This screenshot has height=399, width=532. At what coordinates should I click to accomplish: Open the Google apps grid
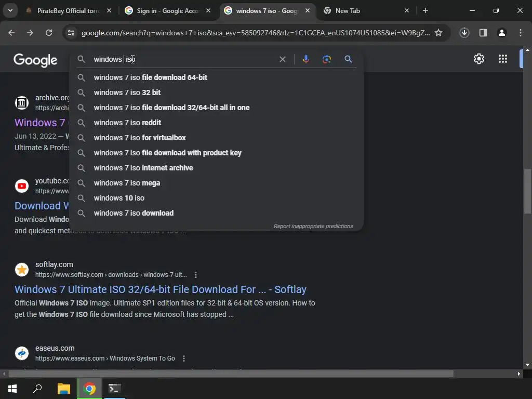pos(503,59)
